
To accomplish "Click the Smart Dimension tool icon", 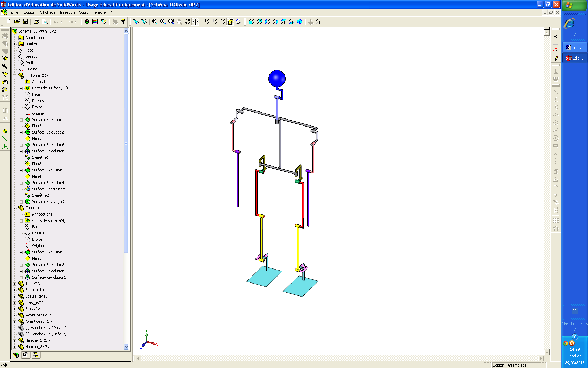I will coord(555,50).
